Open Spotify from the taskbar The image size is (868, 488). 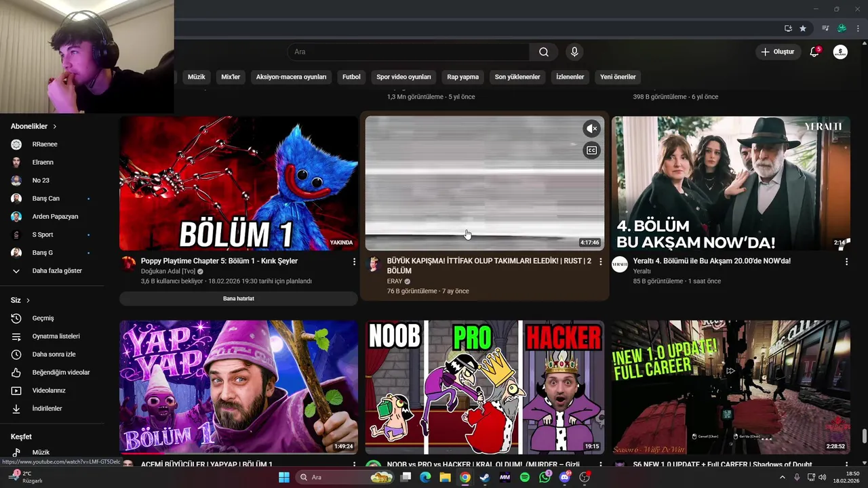(x=525, y=477)
